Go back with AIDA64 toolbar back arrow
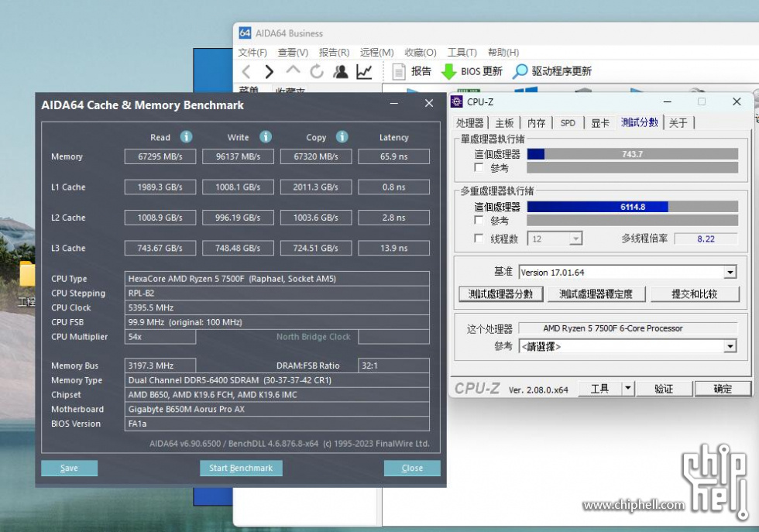This screenshot has width=759, height=532. point(246,72)
